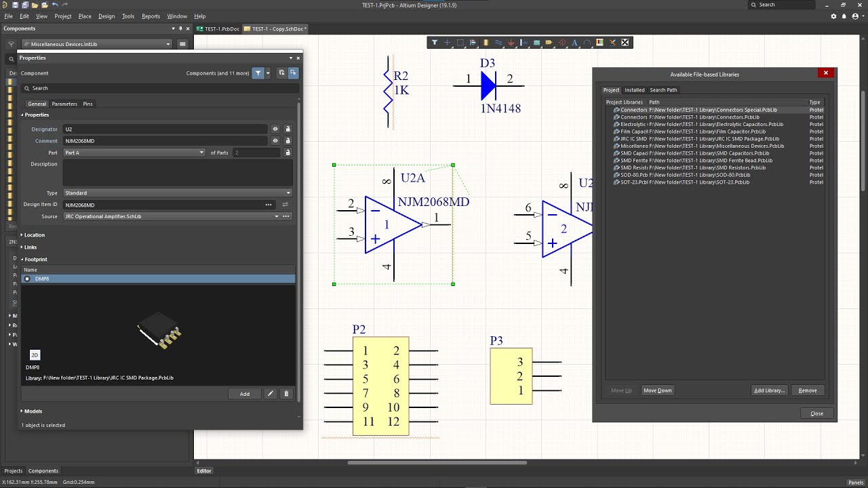Open the Part A dropdown
Viewport: 868px width, 488px height.
click(134, 152)
